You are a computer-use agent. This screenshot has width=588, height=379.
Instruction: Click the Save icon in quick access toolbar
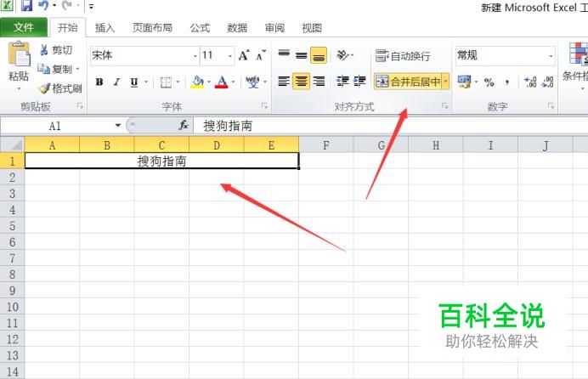(x=26, y=5)
